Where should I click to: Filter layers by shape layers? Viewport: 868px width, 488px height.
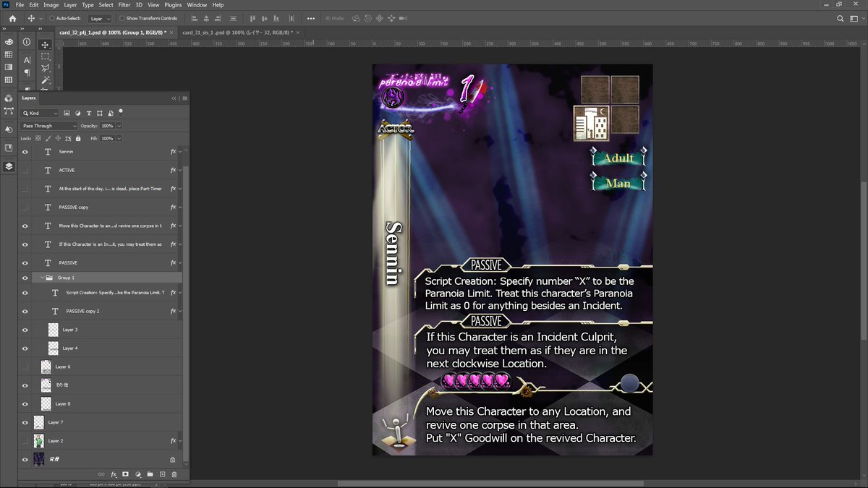click(99, 113)
